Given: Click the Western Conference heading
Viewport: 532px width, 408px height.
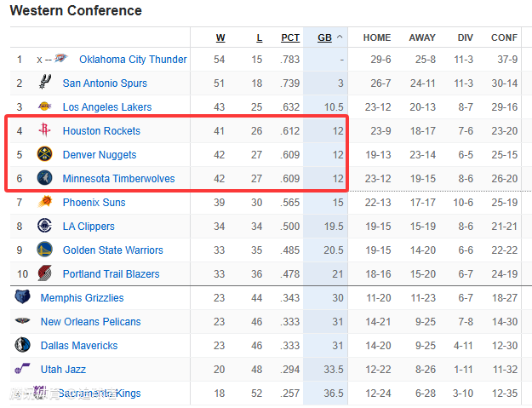Looking at the screenshot, I should coord(76,11).
